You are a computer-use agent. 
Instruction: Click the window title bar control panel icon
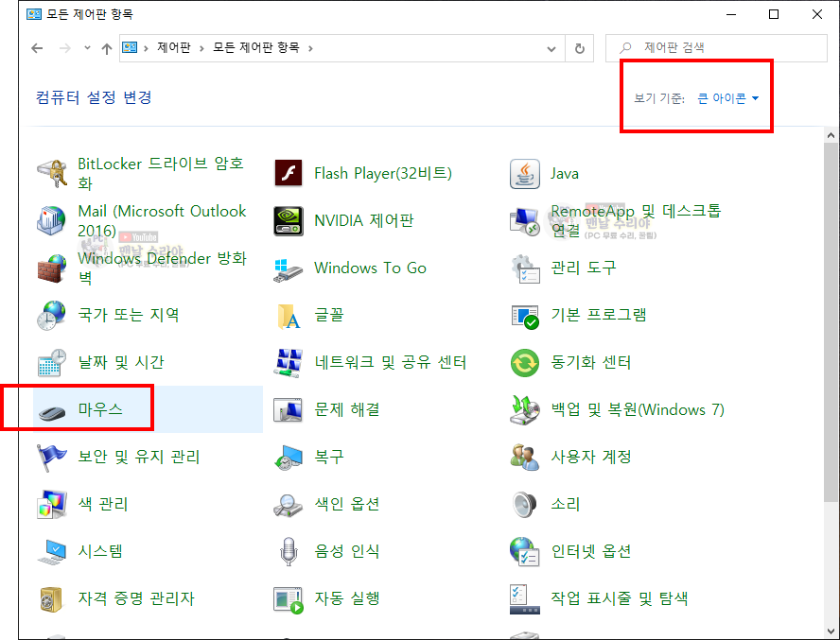click(x=34, y=14)
